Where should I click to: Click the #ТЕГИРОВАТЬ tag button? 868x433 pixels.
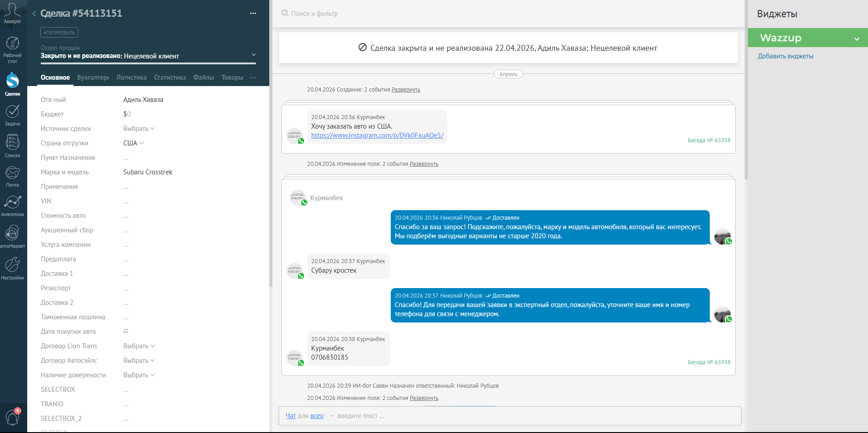click(59, 33)
